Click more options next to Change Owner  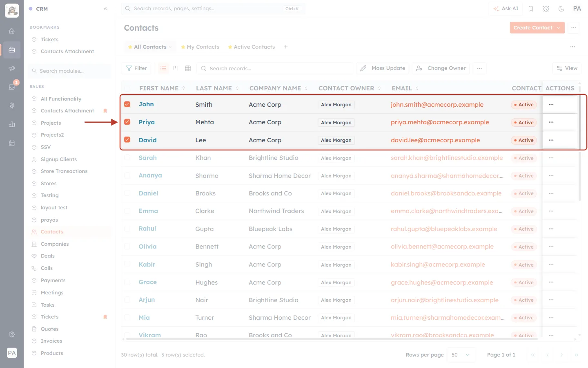click(479, 68)
